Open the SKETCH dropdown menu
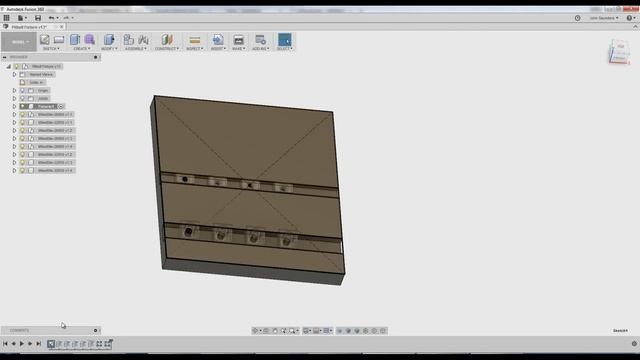 (51, 49)
